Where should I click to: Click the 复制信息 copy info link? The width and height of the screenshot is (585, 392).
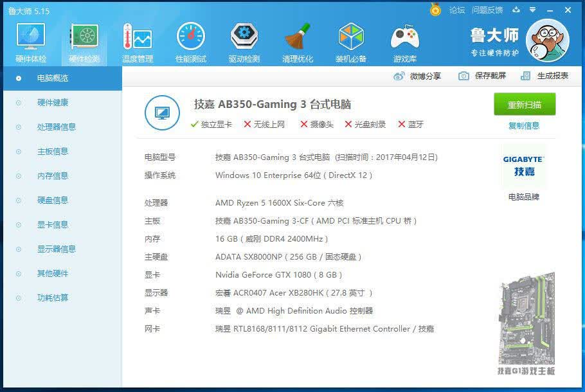524,126
